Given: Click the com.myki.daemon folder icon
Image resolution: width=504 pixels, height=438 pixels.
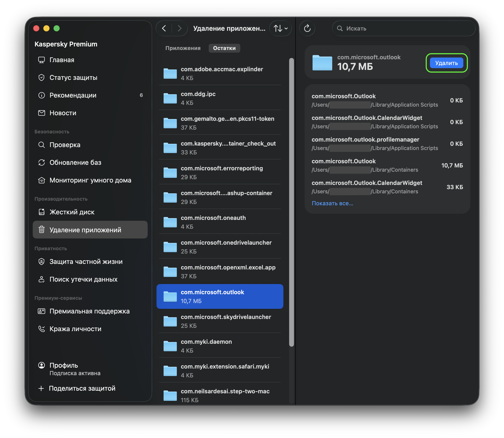Looking at the screenshot, I should (170, 346).
